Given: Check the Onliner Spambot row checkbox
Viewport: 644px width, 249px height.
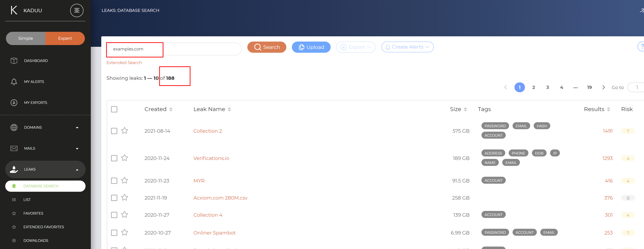Looking at the screenshot, I should 114,233.
